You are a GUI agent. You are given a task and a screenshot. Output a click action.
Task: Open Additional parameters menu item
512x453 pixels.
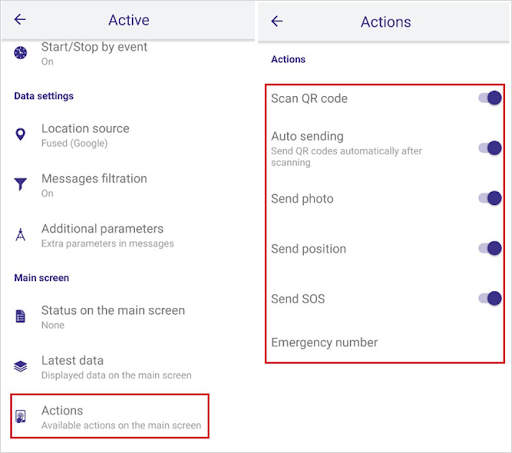[128, 235]
